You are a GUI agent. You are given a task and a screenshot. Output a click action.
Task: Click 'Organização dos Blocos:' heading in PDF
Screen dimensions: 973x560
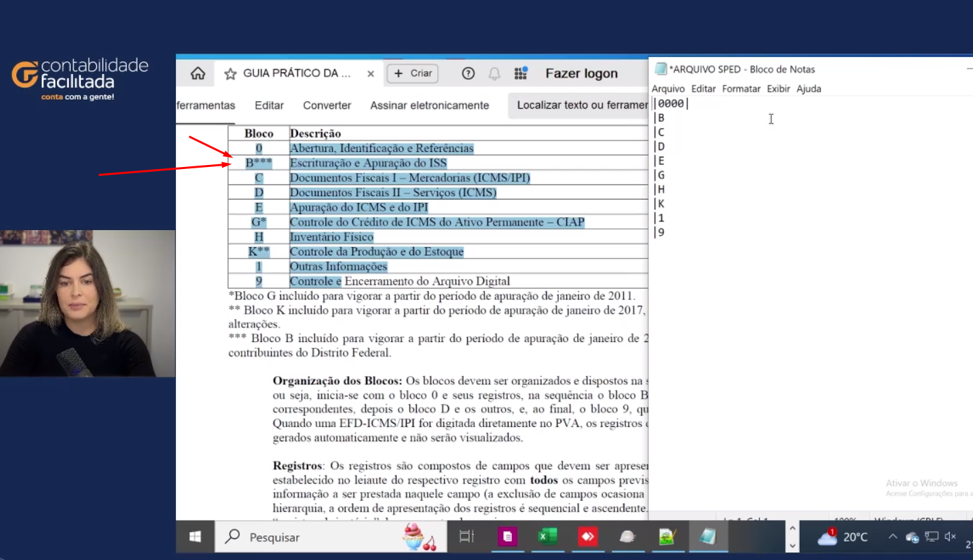pyautogui.click(x=337, y=380)
